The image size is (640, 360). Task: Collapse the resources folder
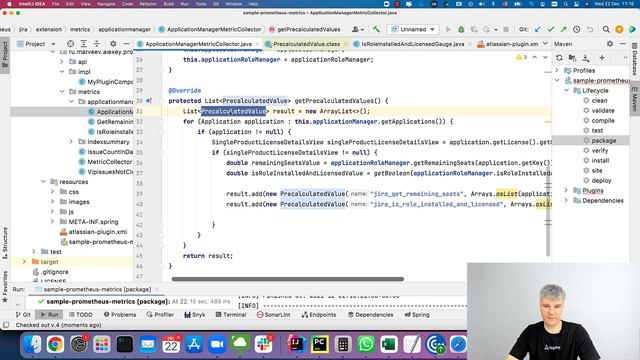click(44, 182)
